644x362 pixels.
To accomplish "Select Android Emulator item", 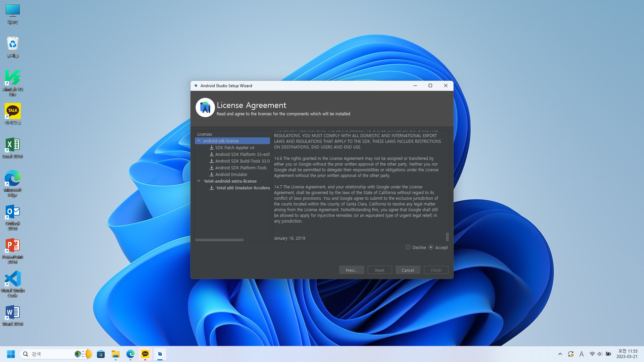I will 231,174.
